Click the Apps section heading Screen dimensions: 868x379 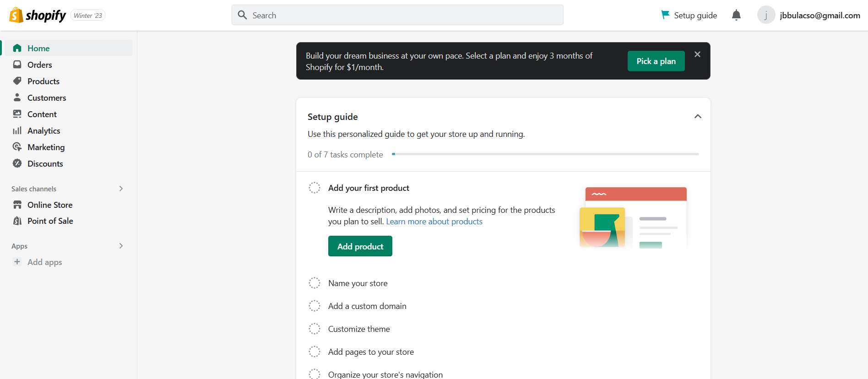click(x=19, y=246)
